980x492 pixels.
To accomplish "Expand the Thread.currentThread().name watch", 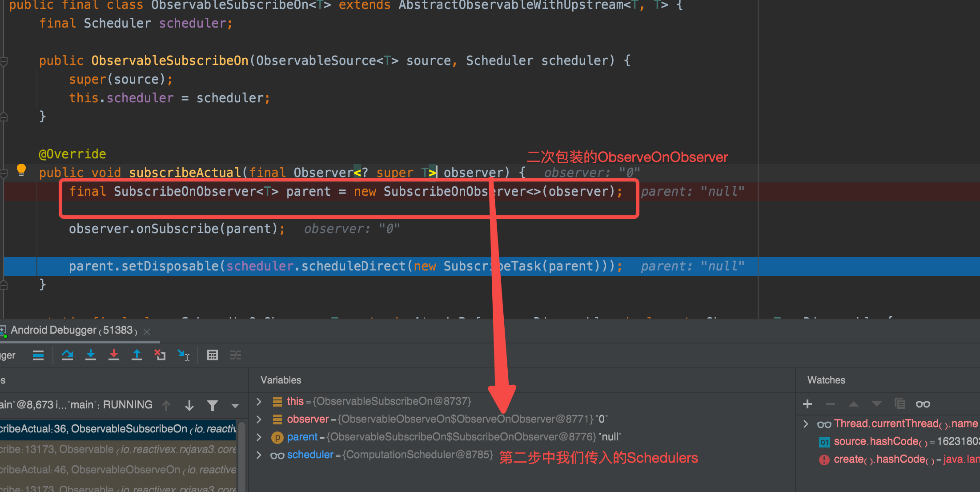I will click(805, 423).
